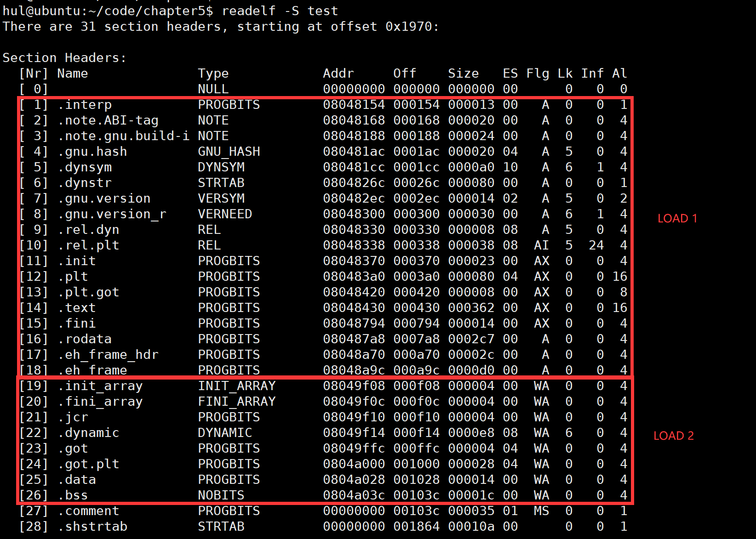Click the '.dynstr' section name
This screenshot has height=539, width=756.
pyautogui.click(x=85, y=183)
